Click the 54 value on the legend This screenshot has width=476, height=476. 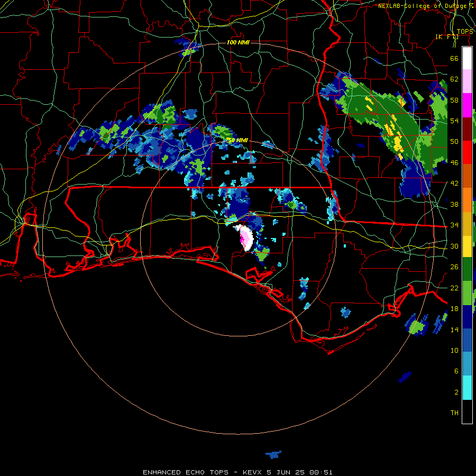tap(454, 121)
